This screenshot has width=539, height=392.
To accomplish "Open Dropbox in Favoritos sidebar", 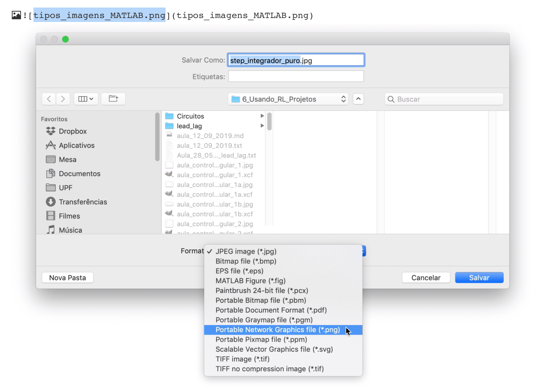I will (x=73, y=131).
